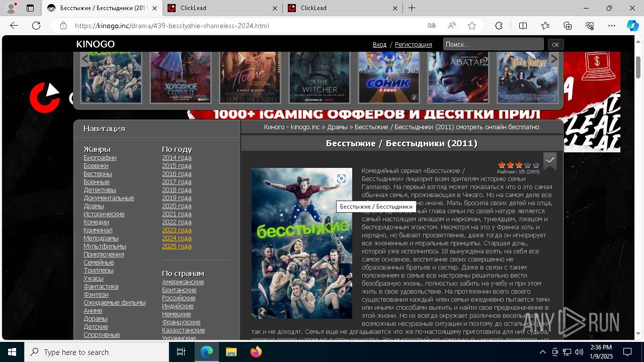The image size is (644, 362).
Task: Open the Драмы breadcrumb link
Action: (337, 127)
